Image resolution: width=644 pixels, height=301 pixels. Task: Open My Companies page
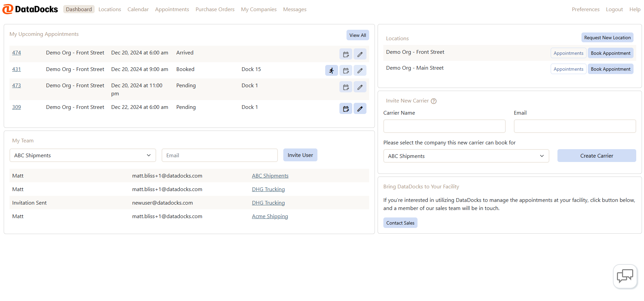pyautogui.click(x=259, y=9)
